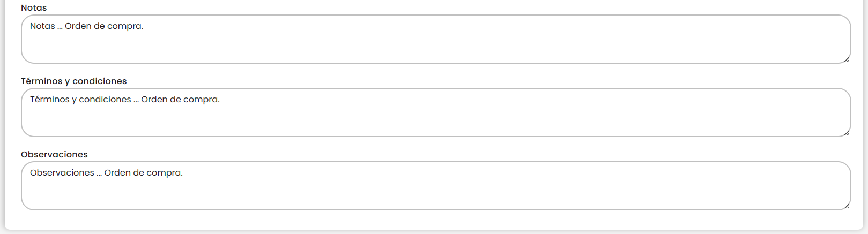Click the word "condiciones" inside the Términos textarea

(105, 100)
